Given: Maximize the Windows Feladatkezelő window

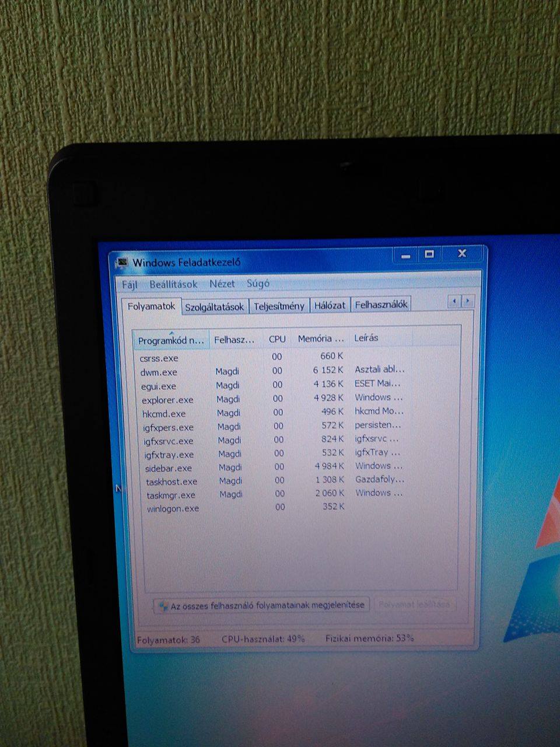Looking at the screenshot, I should pos(430,254).
